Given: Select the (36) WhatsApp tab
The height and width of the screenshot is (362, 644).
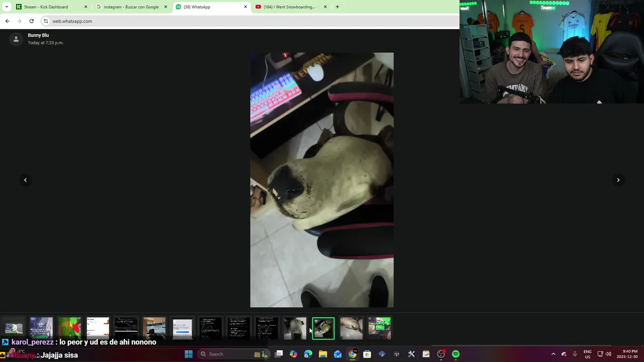Looking at the screenshot, I should pyautogui.click(x=211, y=7).
